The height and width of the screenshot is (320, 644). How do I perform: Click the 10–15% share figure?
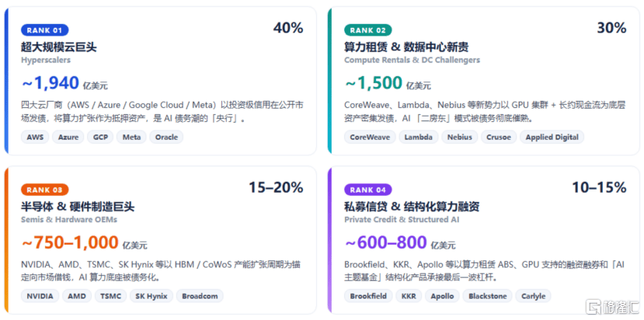599,188
